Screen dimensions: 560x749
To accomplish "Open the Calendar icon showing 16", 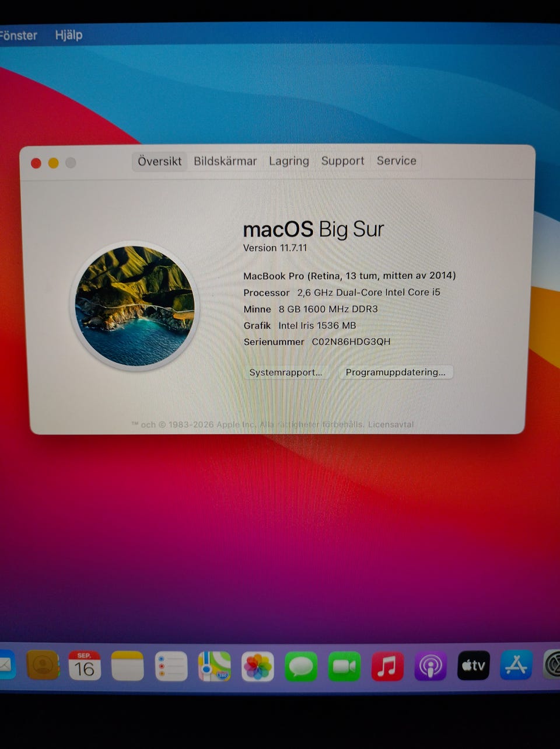I will tap(85, 666).
